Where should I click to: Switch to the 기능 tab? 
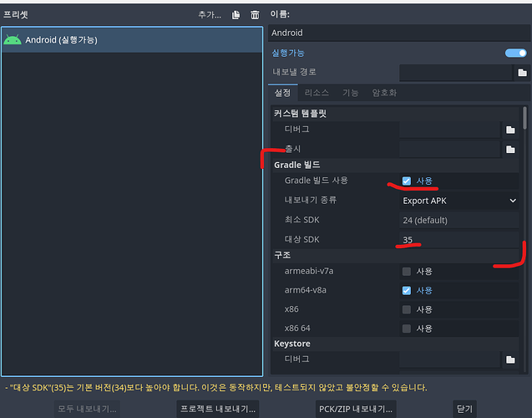[x=351, y=93]
